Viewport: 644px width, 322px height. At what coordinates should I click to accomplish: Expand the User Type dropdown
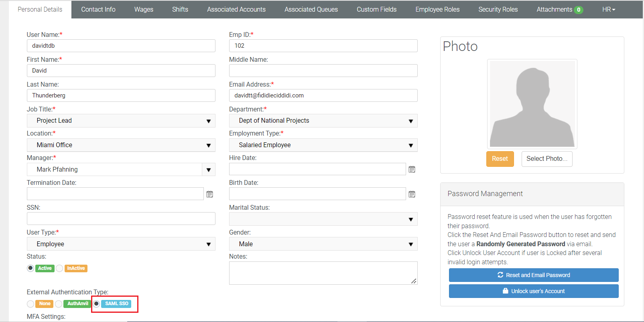(121, 244)
